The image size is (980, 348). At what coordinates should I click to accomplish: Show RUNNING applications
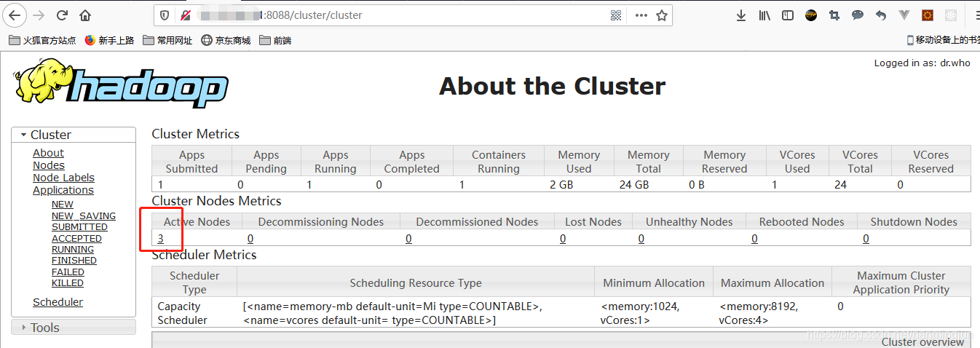point(73,249)
